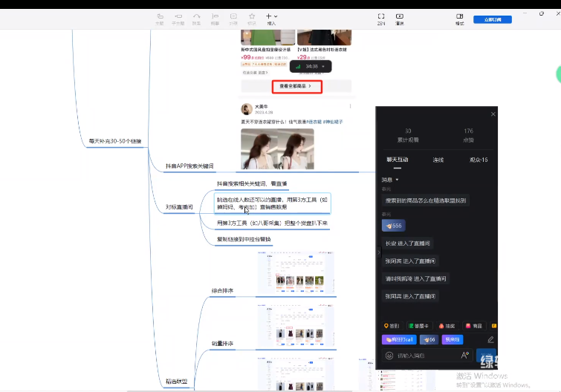Open the presentation (演示) mode icon
Screen dimensions: 561x392
[x=400, y=16]
